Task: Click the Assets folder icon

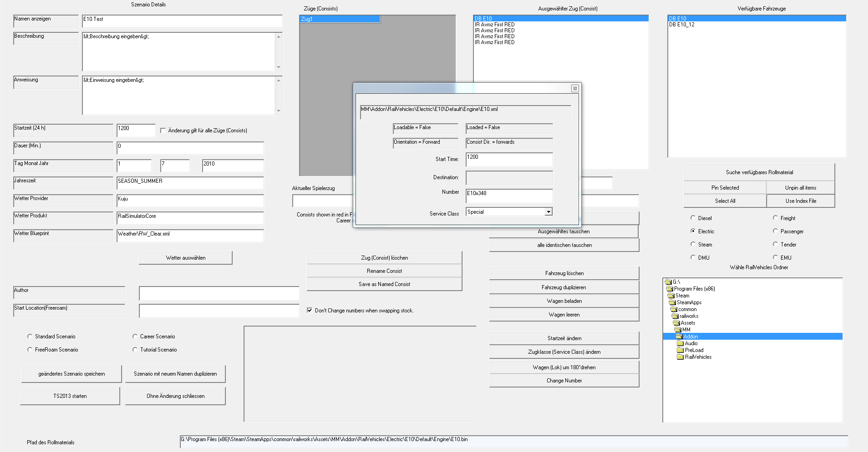Action: click(676, 323)
